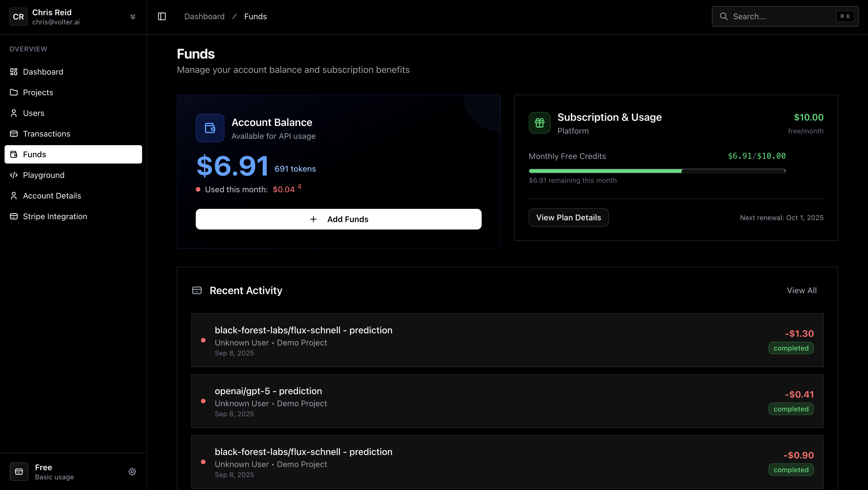Click the Dashboard grid icon in sidebar
The height and width of the screenshot is (490, 868).
(14, 72)
